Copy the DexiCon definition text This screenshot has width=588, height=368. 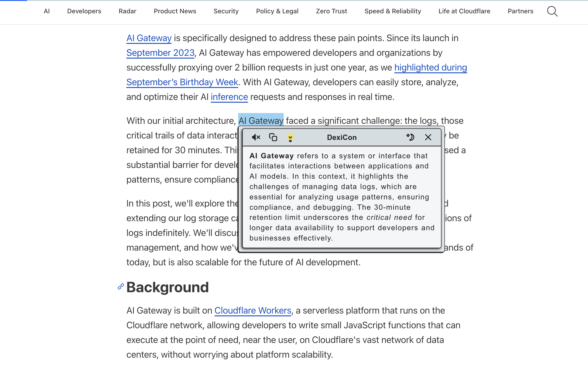tap(273, 137)
